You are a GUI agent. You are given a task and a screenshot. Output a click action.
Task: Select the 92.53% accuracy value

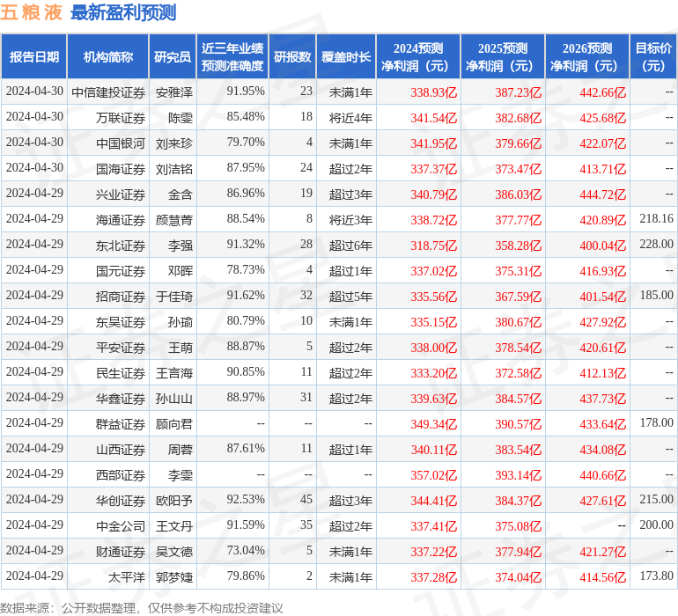tap(246, 499)
